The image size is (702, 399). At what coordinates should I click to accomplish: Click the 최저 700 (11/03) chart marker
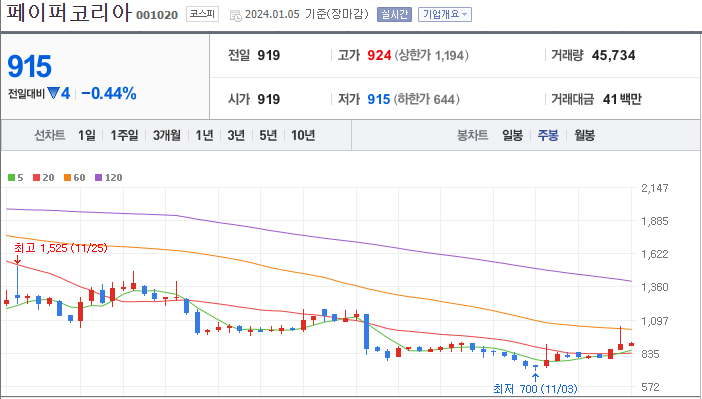coord(535,388)
